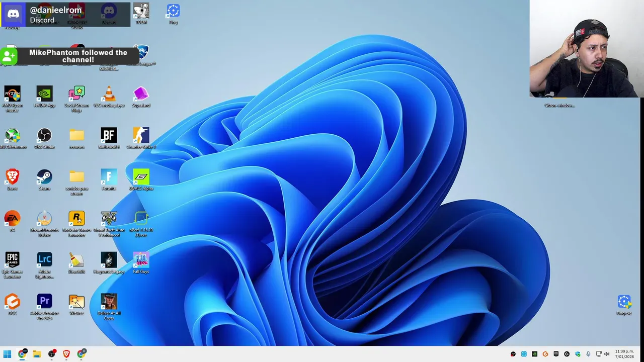Click the WizTree desktop shortcut
Viewport: 644px width, 362px height.
pyautogui.click(x=76, y=305)
